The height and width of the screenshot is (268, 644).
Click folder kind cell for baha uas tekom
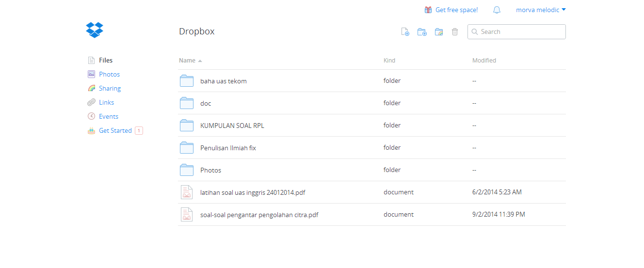click(x=392, y=80)
